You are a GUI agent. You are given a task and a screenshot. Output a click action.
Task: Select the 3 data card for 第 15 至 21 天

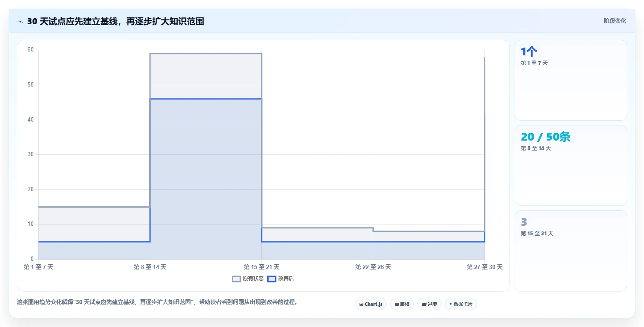(x=570, y=251)
